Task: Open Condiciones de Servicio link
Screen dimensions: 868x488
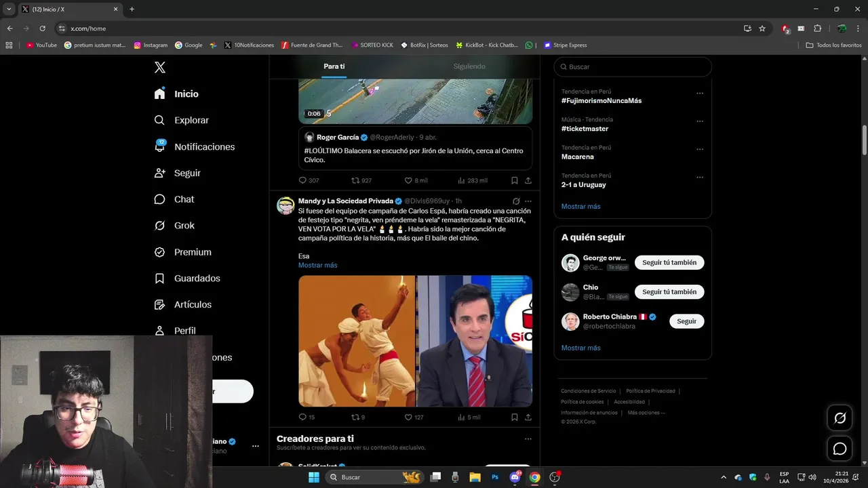Action: click(589, 391)
